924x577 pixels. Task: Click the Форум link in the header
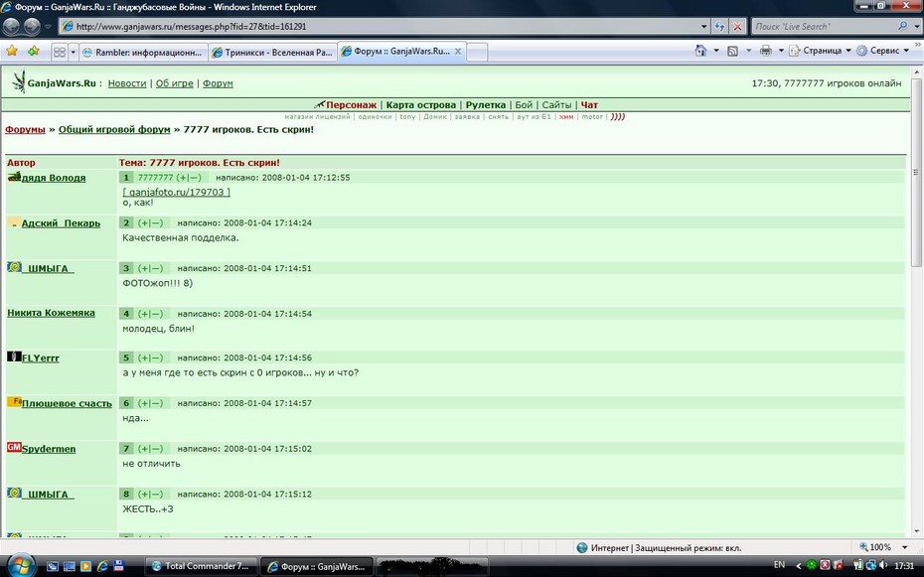click(218, 83)
